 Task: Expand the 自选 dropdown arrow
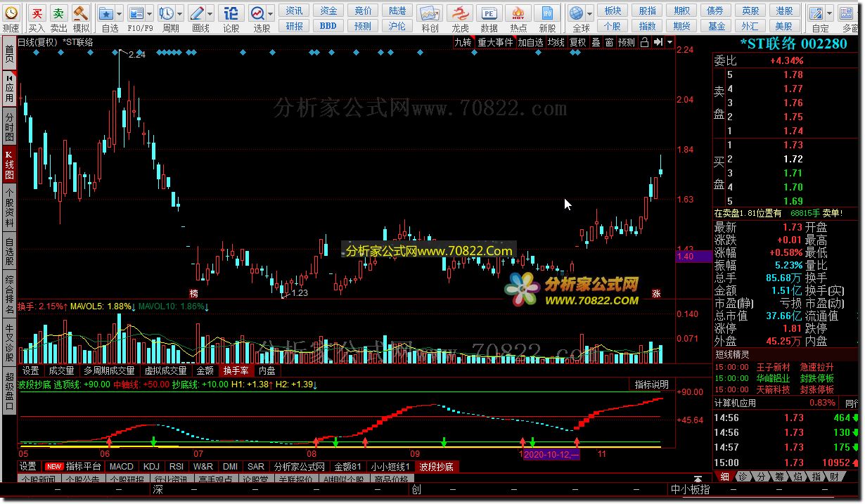coord(118,13)
